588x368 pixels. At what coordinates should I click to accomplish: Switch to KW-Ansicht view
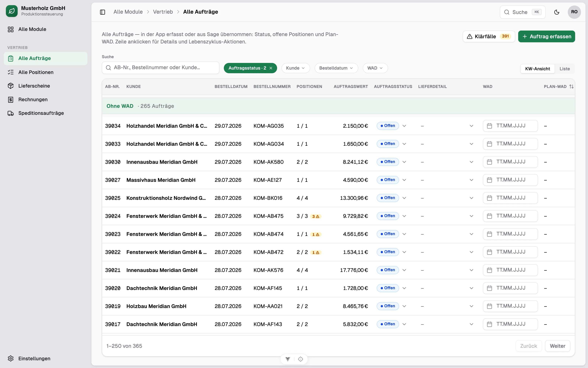[x=537, y=69]
